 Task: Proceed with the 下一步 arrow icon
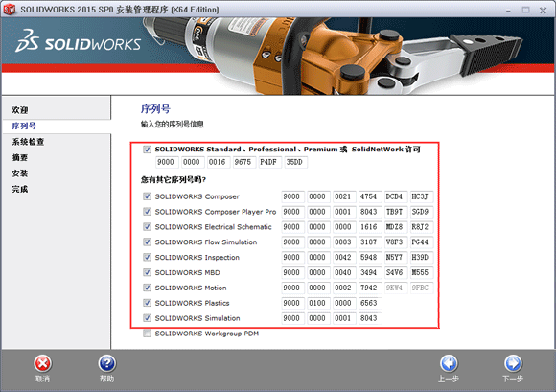click(x=513, y=363)
